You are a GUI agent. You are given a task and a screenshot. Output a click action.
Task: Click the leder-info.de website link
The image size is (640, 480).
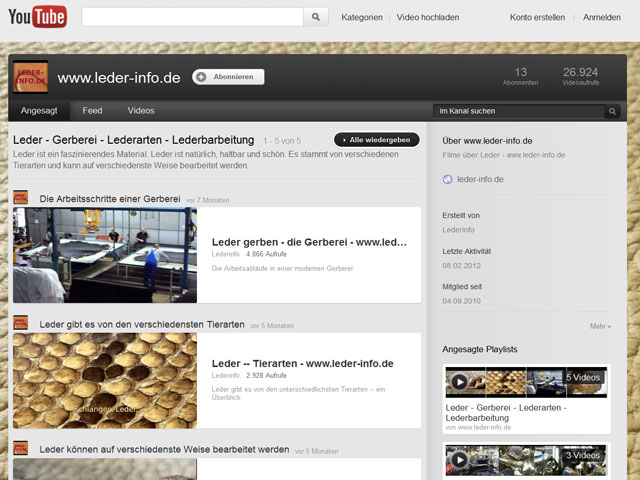click(x=480, y=179)
